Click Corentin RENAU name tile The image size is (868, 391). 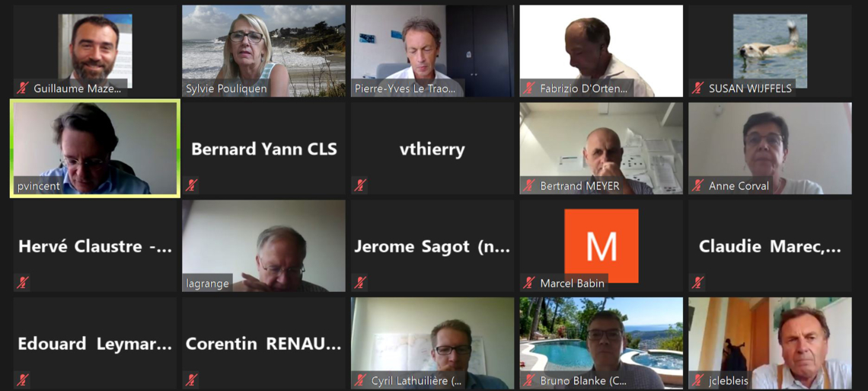[x=263, y=344]
